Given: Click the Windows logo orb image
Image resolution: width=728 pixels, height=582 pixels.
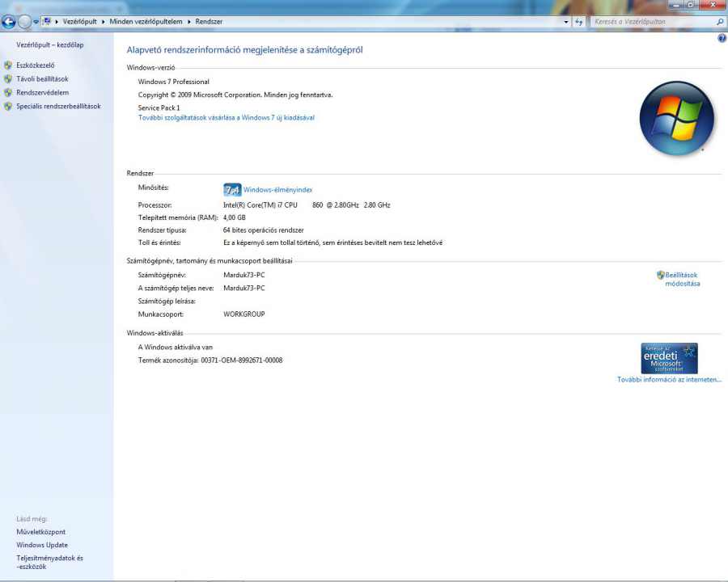Looking at the screenshot, I should click(676, 118).
